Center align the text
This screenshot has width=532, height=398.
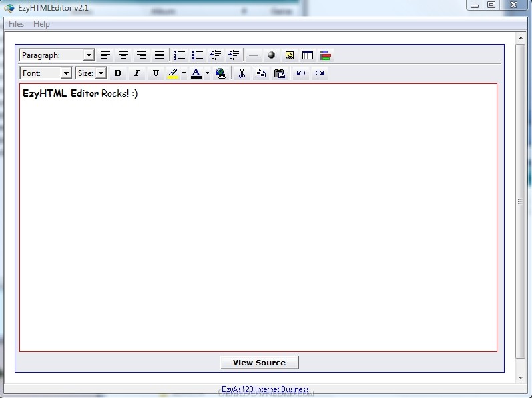(123, 55)
